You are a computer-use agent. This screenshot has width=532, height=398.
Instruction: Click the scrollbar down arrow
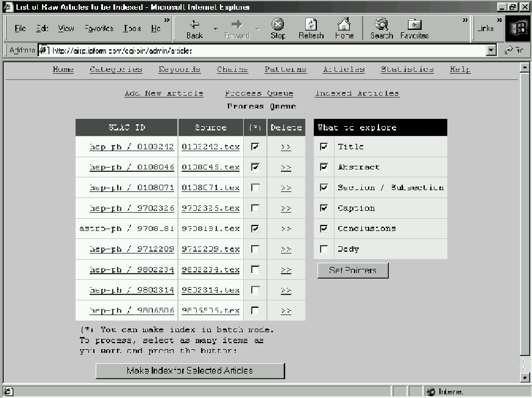(x=525, y=377)
